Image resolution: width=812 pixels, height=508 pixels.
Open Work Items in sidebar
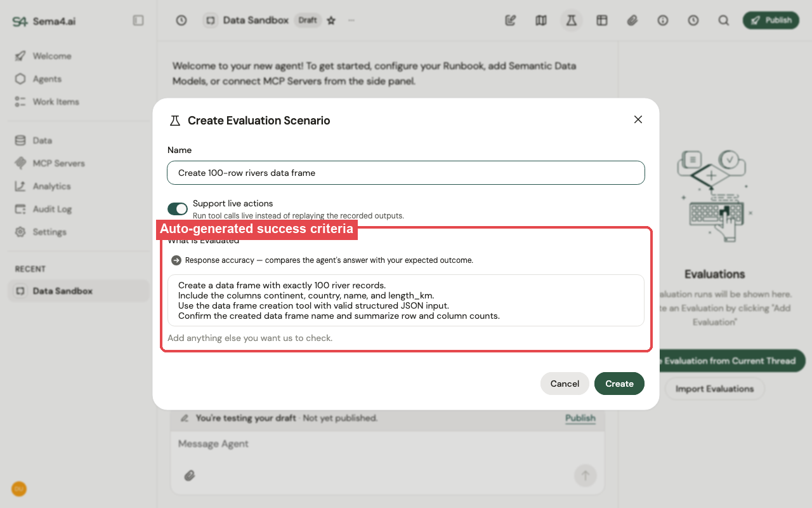79,102
